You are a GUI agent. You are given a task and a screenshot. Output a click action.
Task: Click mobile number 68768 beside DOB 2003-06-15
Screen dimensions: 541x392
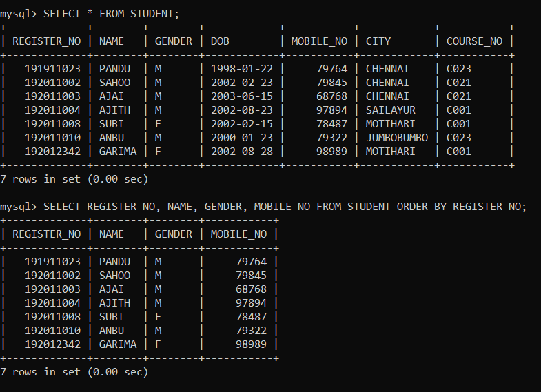332,96
